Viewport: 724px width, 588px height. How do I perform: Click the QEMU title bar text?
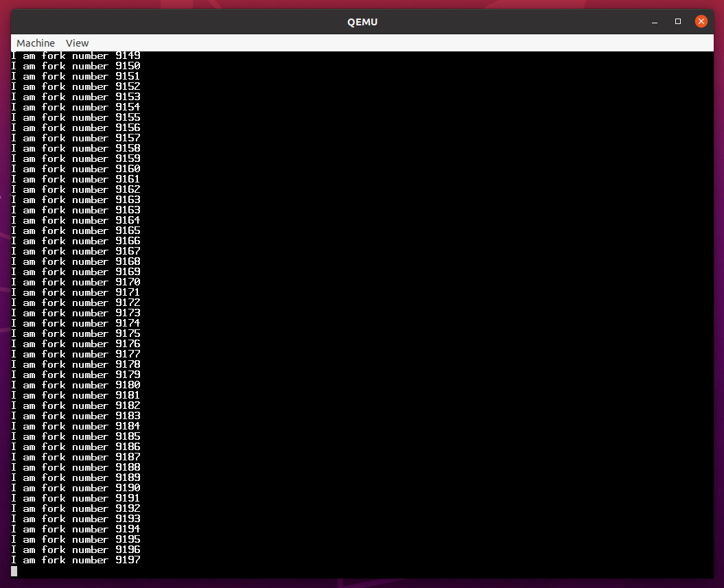(362, 22)
